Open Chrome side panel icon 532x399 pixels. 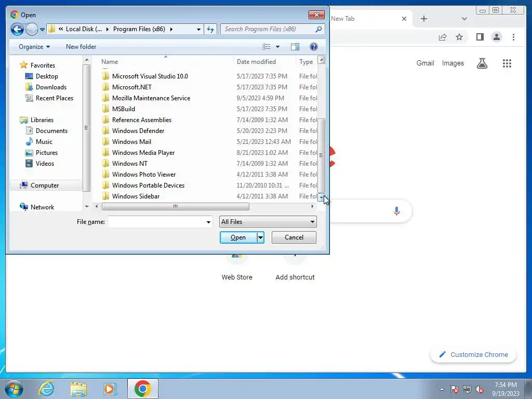tap(480, 37)
